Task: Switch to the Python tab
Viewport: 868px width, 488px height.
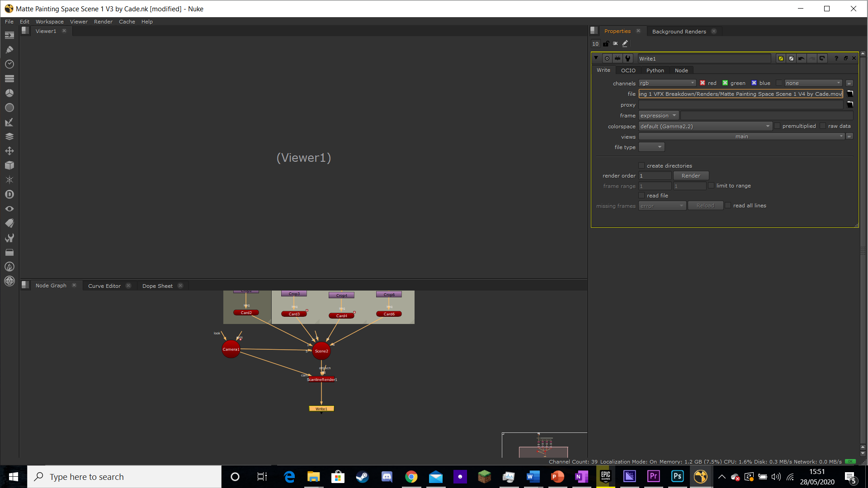Action: [655, 70]
